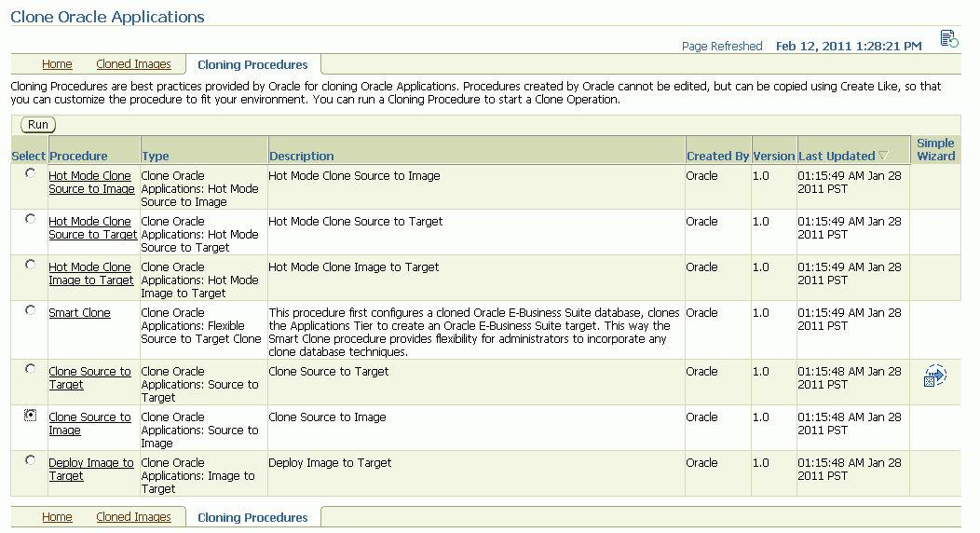Image resolution: width=980 pixels, height=533 pixels.
Task: Open Hot Mode Clone Source to Target link
Action: [92, 228]
